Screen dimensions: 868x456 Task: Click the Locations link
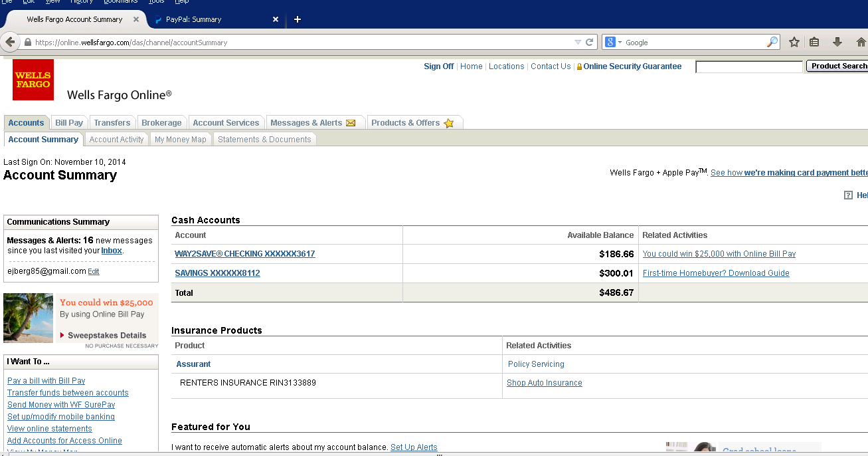point(507,66)
